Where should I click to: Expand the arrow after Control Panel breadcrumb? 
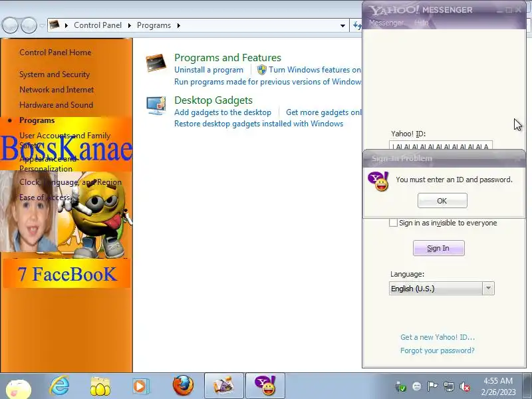[129, 25]
